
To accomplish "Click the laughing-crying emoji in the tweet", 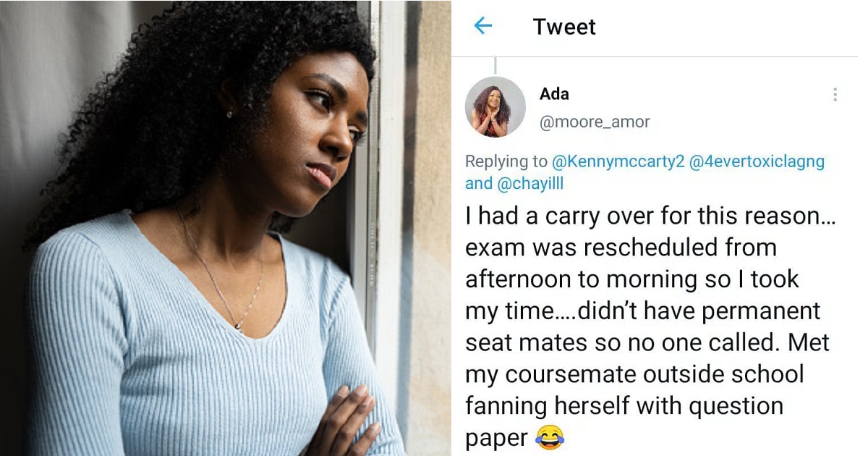I will 550,436.
